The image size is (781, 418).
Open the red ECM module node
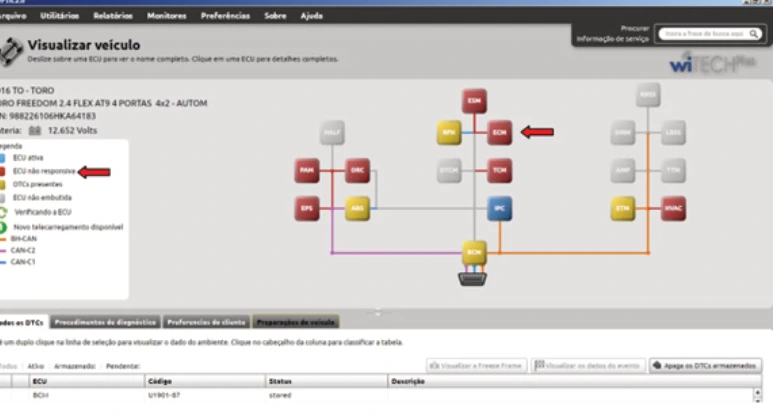pyautogui.click(x=499, y=133)
